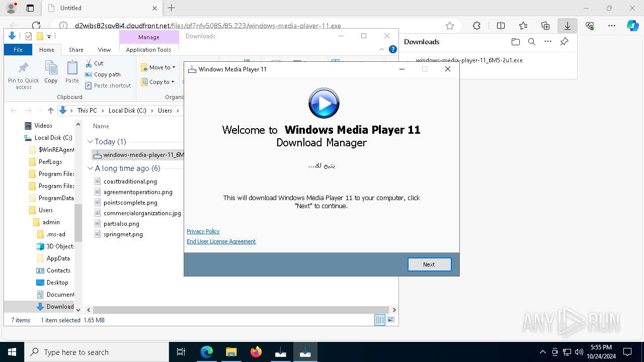Open the Customize Quick Access Toolbar dropdown
The width and height of the screenshot is (644, 362).
tap(49, 36)
